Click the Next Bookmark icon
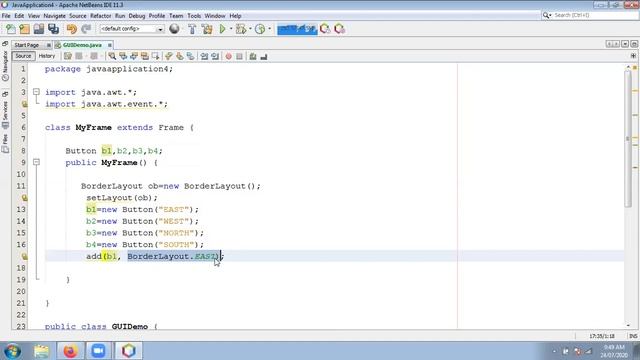Screen dimensions: 640x360 pyautogui.click(x=180, y=56)
